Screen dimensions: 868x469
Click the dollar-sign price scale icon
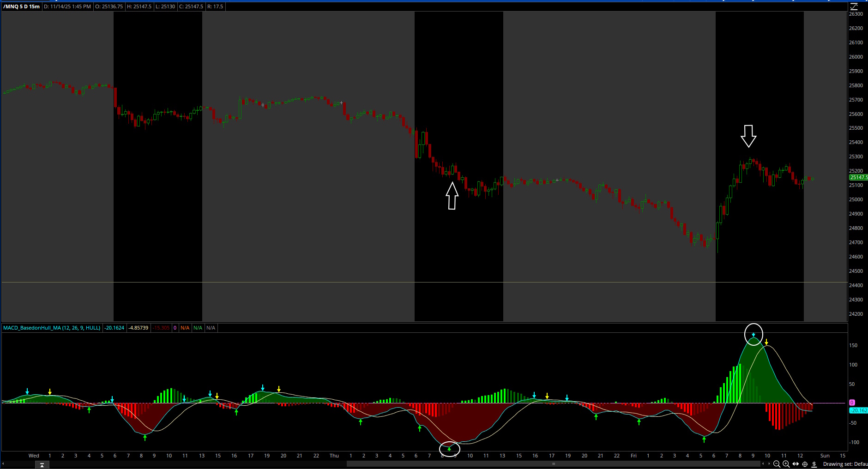814,464
